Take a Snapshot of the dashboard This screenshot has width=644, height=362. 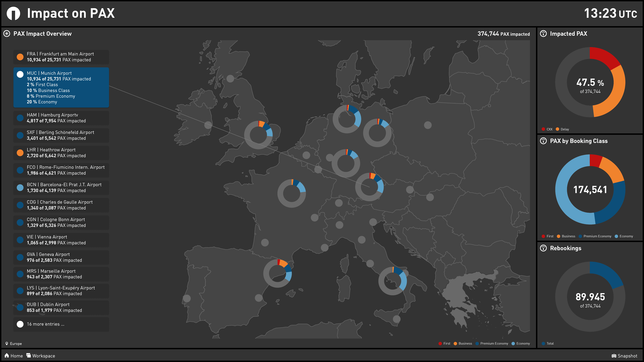point(625,356)
